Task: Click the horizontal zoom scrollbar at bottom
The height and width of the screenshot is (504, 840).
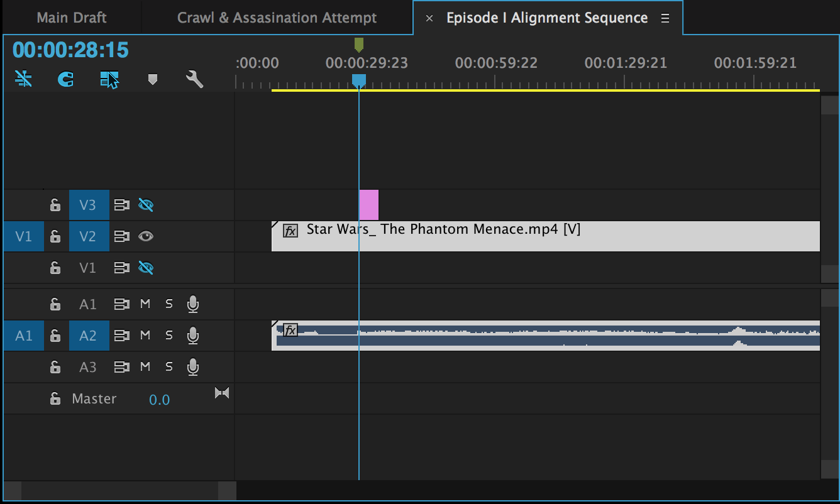Action: coord(119,490)
